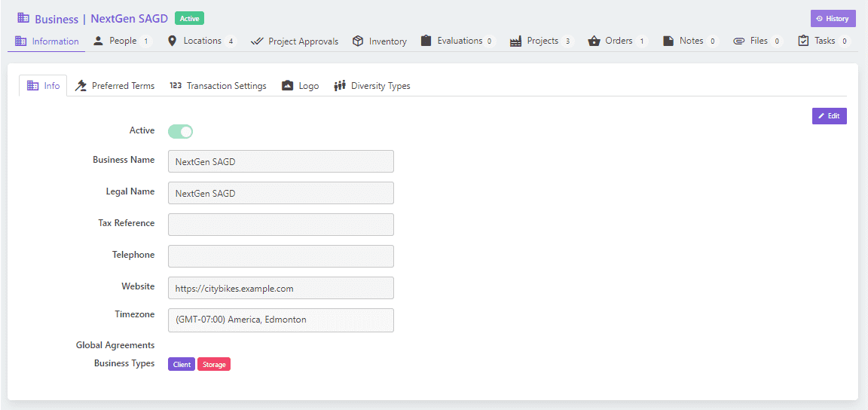868x410 pixels.
Task: View the Orders tab
Action: point(619,41)
